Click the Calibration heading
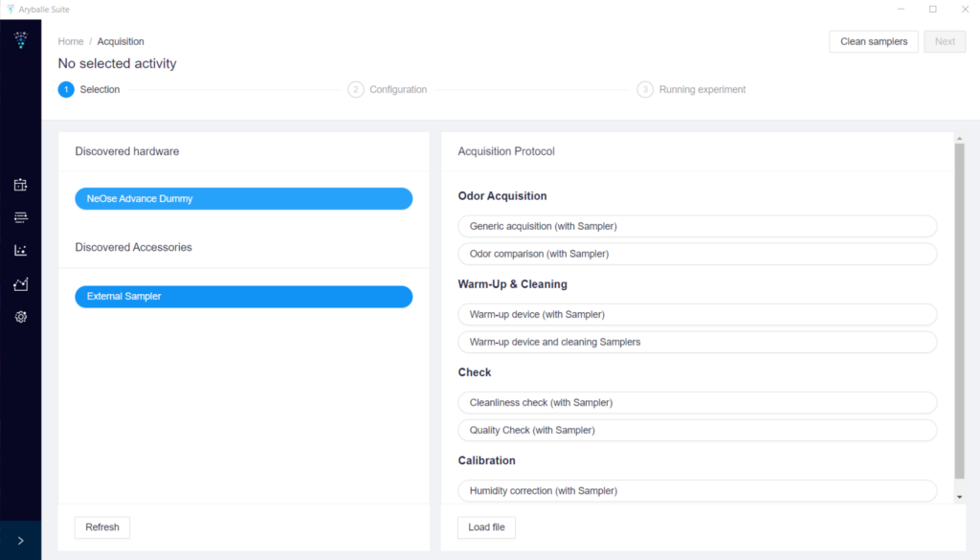Viewport: 980px width, 560px height. coord(487,460)
